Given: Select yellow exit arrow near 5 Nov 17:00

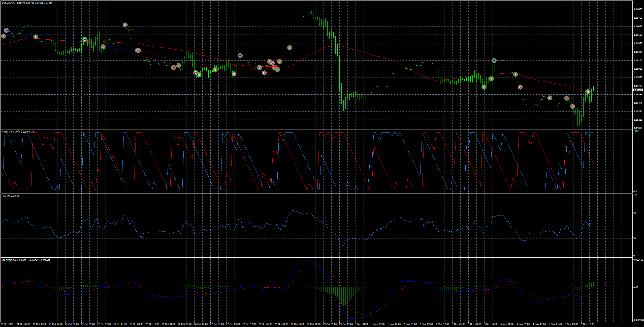Looking at the screenshot, I should pyautogui.click(x=588, y=92).
